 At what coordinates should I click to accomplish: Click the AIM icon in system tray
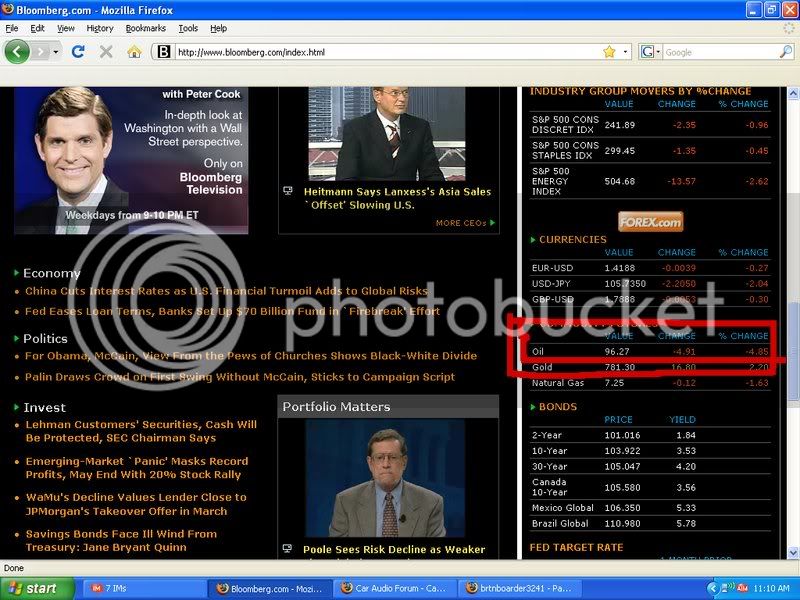tap(742, 589)
